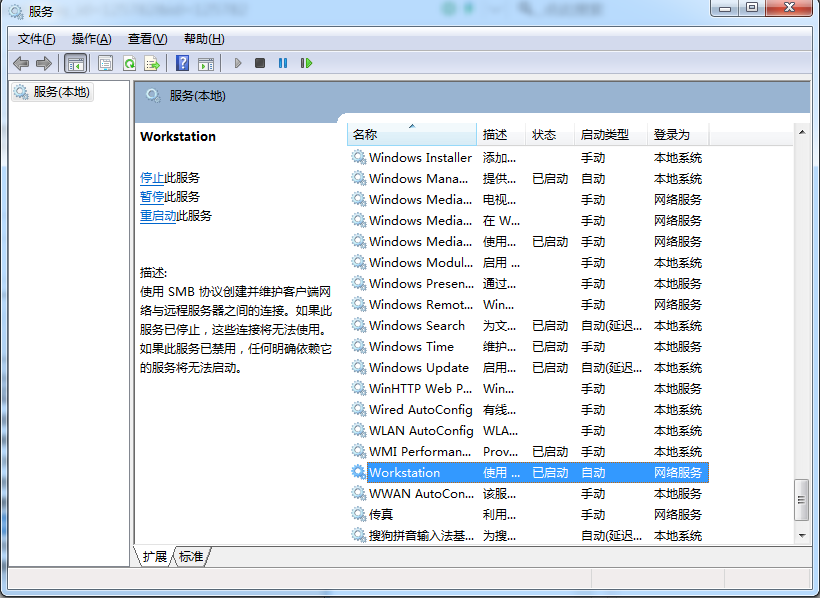
Task: Click the green Refresh toolbar icon
Action: pos(129,63)
